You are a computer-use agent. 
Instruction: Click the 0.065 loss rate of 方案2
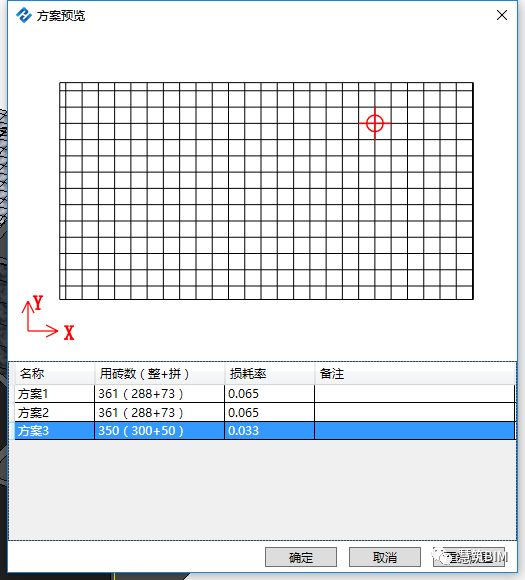click(269, 412)
